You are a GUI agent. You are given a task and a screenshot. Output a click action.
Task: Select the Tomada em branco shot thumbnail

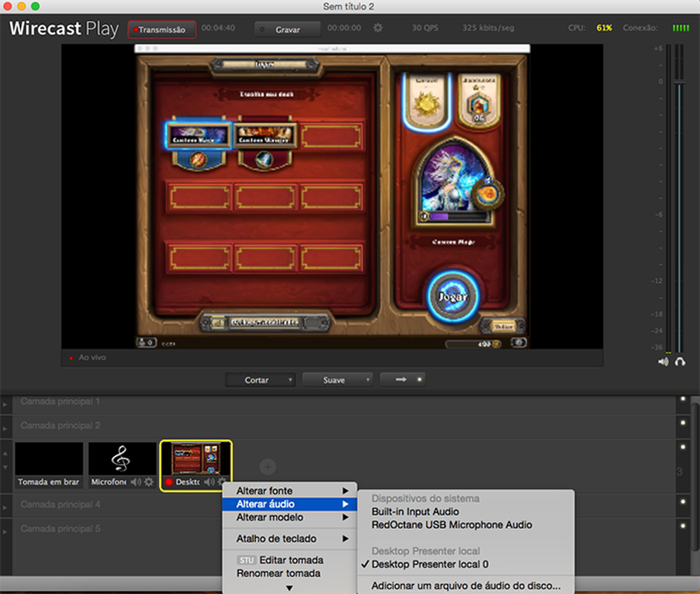click(x=49, y=465)
